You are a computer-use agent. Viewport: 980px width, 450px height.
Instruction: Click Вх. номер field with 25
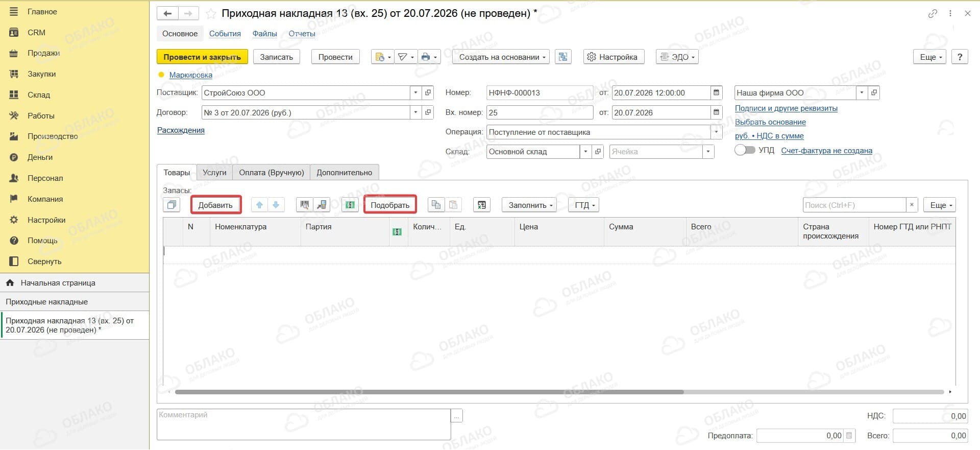click(540, 112)
